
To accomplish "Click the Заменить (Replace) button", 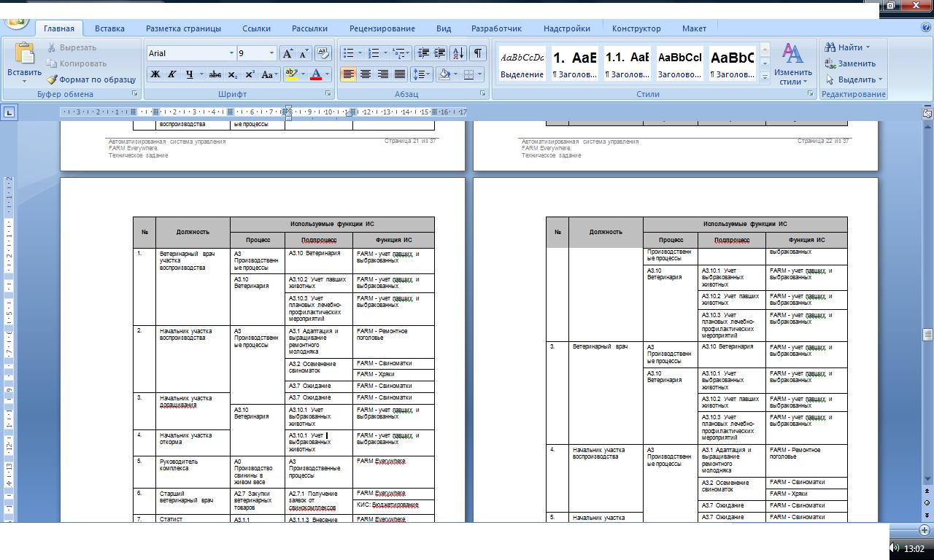I will click(x=850, y=63).
